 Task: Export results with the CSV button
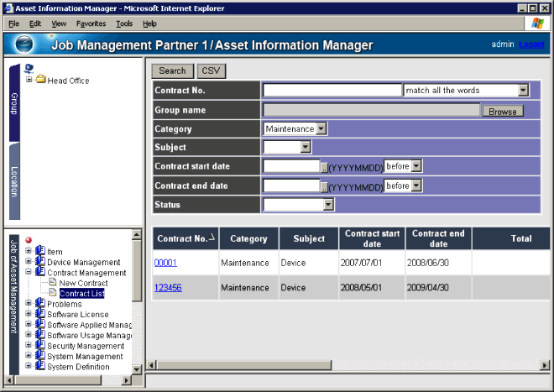[x=211, y=71]
